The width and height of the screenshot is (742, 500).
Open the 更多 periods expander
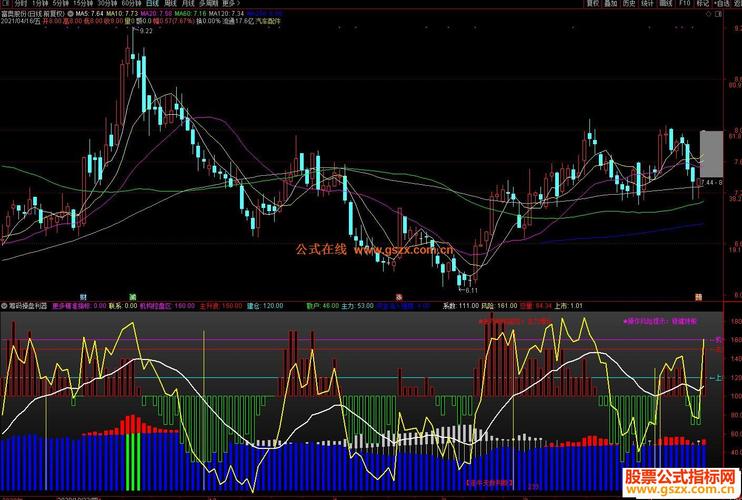click(x=230, y=3)
